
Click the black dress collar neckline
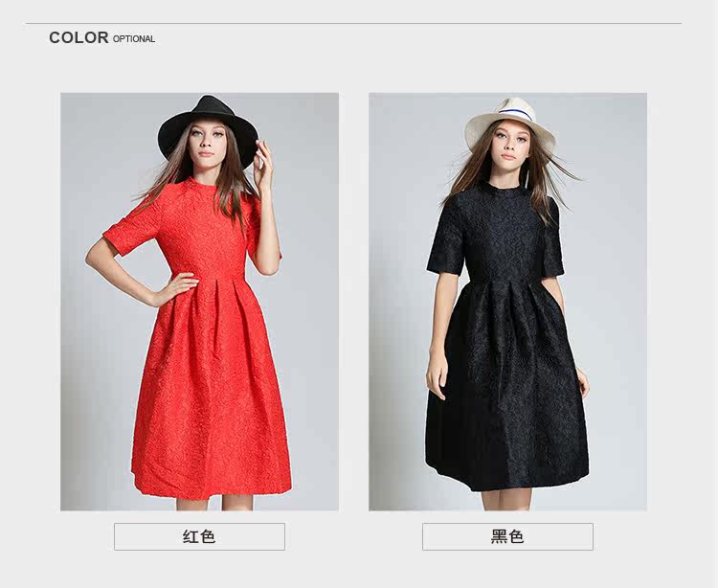click(505, 189)
